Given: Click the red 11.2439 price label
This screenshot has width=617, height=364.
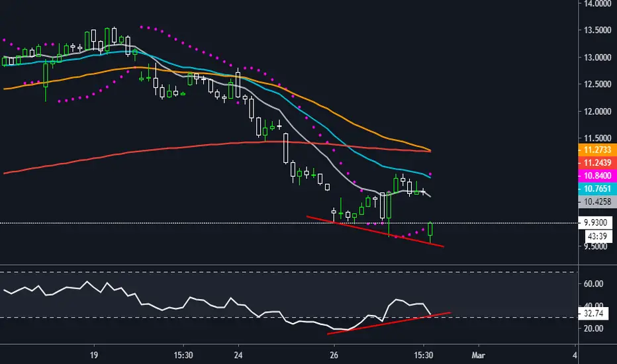Looking at the screenshot, I should pyautogui.click(x=597, y=163).
